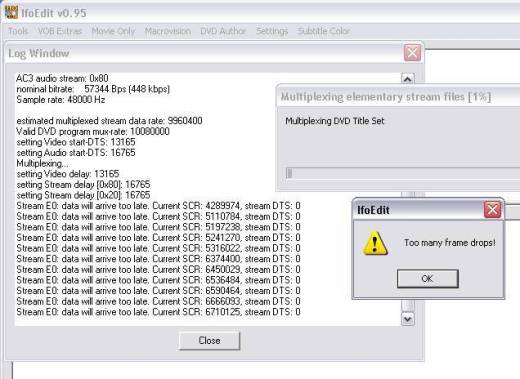Click the log line with SCR 6590464

pos(158,291)
